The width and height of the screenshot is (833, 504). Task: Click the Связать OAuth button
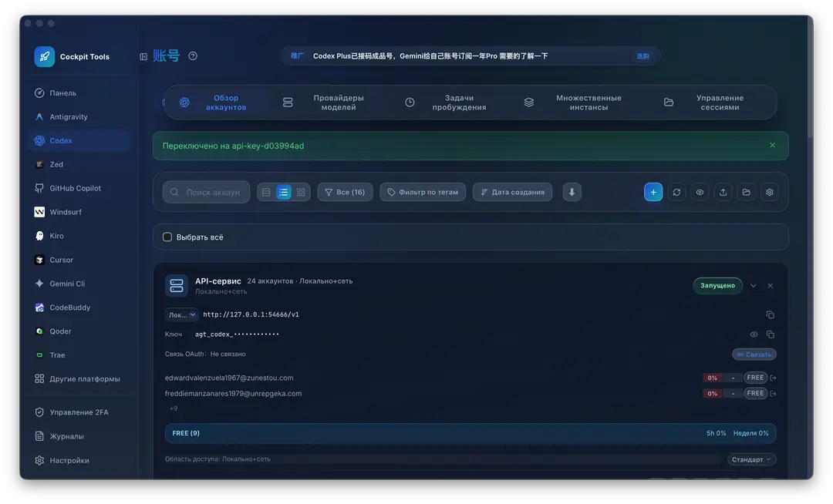click(754, 354)
